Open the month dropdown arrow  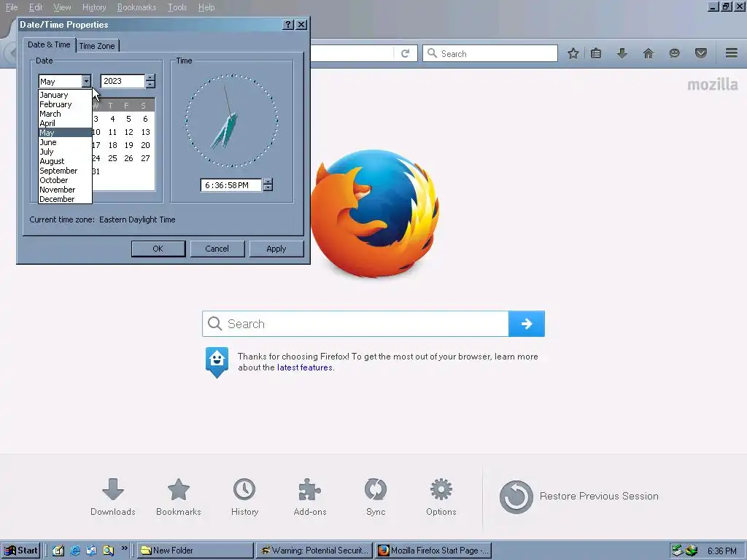[86, 82]
